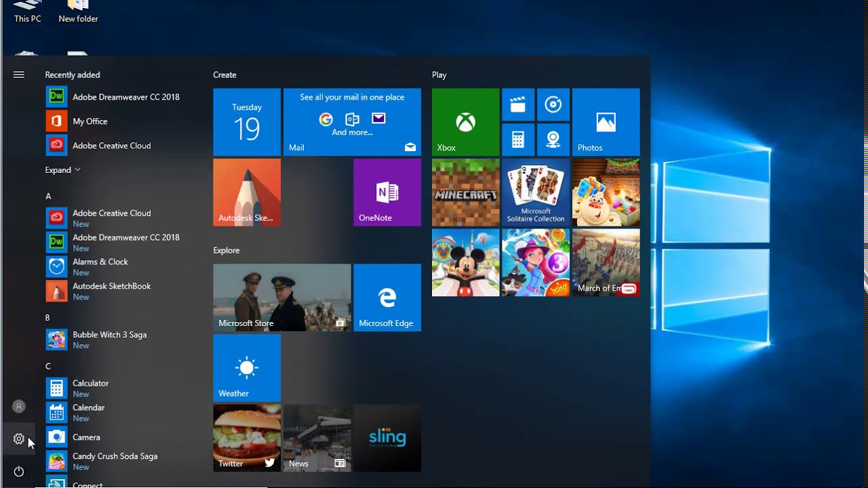
Task: Open the Bubble Witch 3 tile in Play group
Action: point(536,262)
